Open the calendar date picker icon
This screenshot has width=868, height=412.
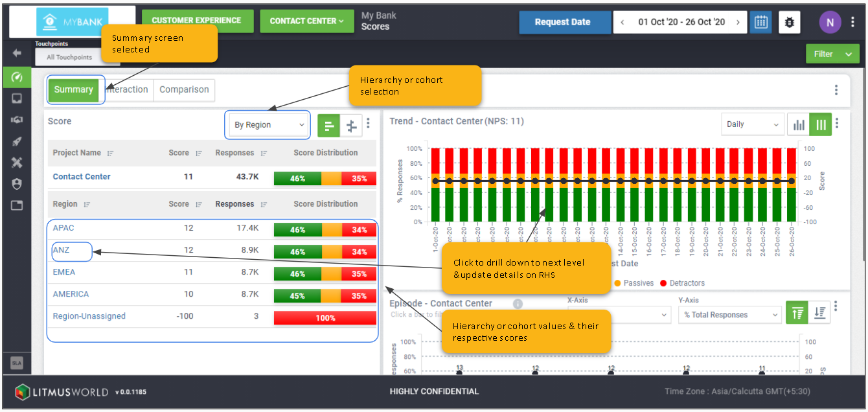pyautogui.click(x=760, y=22)
